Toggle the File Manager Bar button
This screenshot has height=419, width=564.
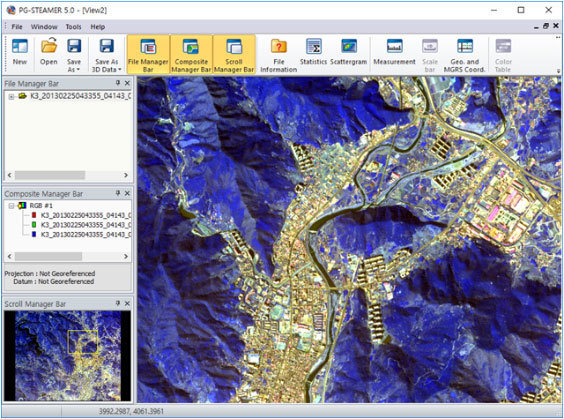tap(148, 55)
